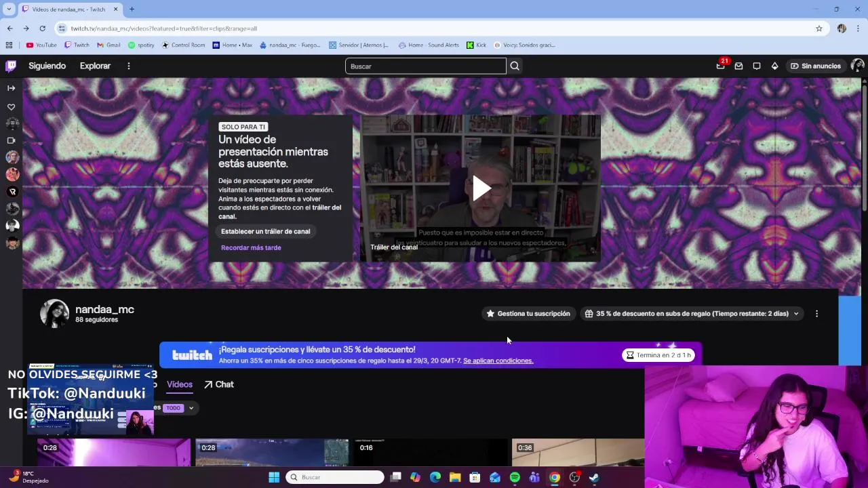Screen dimensions: 868x488
Task: Reload the page in Chrome
Action: tap(42, 28)
